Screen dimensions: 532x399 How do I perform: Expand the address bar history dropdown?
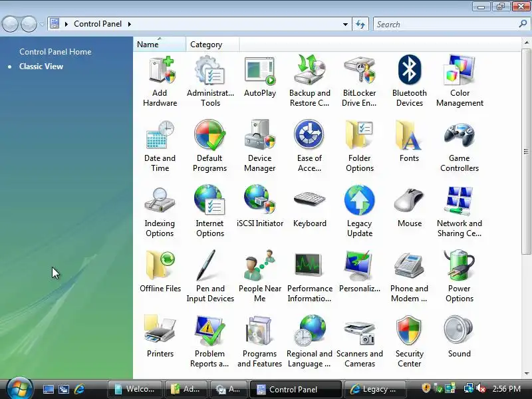345,24
